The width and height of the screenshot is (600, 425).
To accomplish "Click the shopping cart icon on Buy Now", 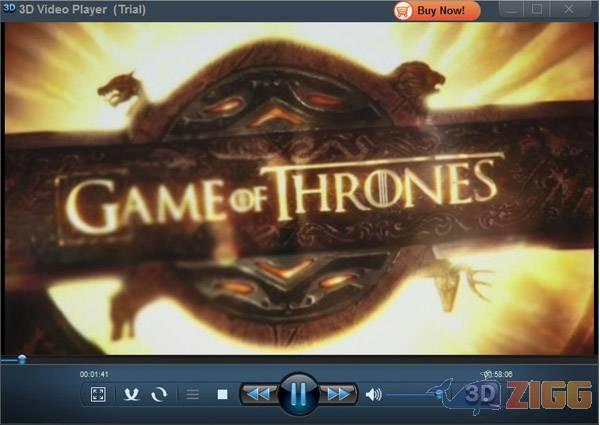I will pyautogui.click(x=403, y=10).
